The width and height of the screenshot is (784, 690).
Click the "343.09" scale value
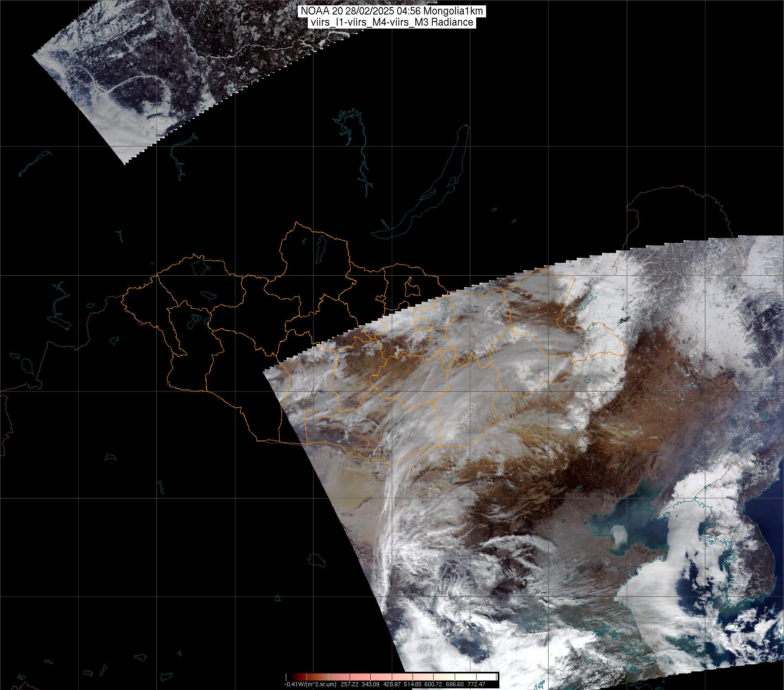tap(370, 685)
